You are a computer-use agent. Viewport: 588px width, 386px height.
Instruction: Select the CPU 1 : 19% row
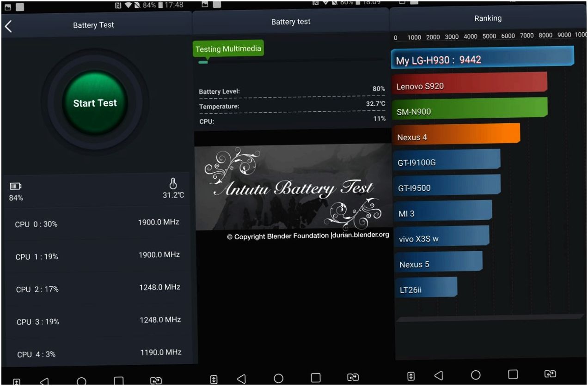click(98, 256)
